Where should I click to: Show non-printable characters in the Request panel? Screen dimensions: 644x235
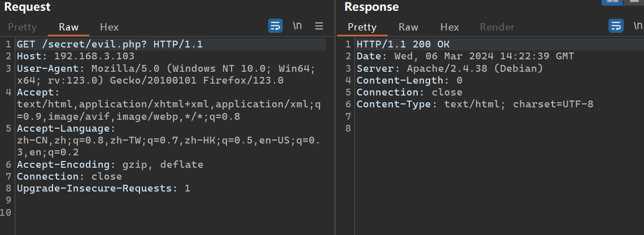coord(297,26)
